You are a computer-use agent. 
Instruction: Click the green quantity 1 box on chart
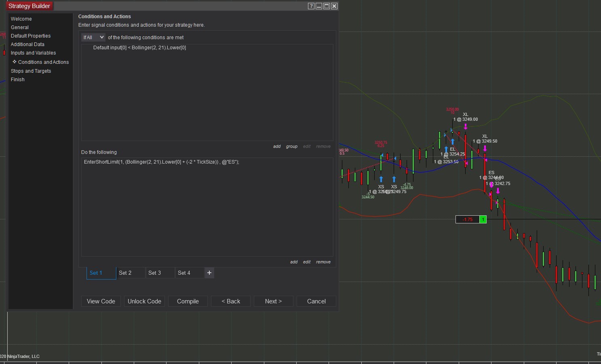click(483, 219)
